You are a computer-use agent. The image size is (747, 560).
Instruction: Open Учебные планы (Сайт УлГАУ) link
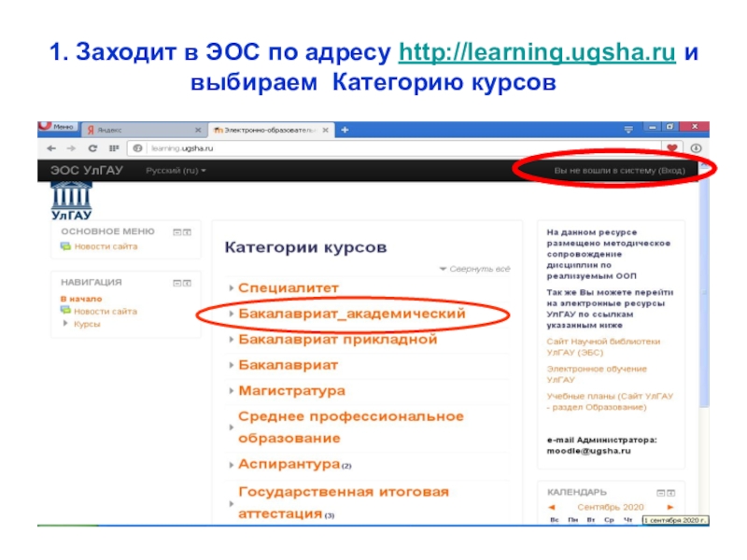[610, 401]
